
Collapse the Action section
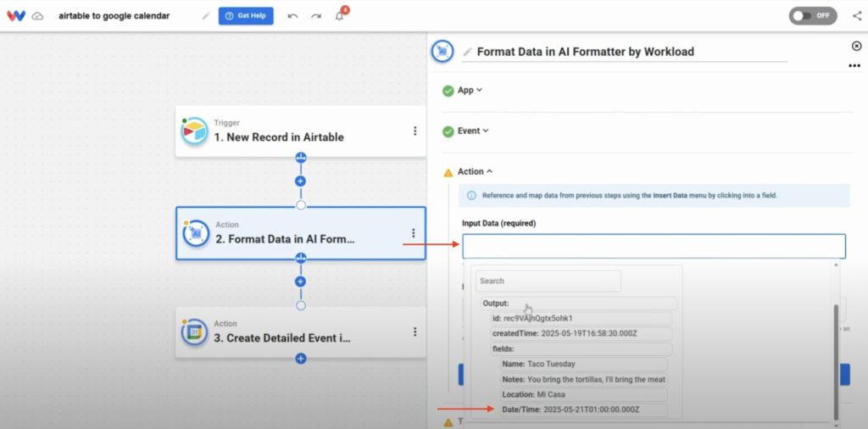coord(475,171)
